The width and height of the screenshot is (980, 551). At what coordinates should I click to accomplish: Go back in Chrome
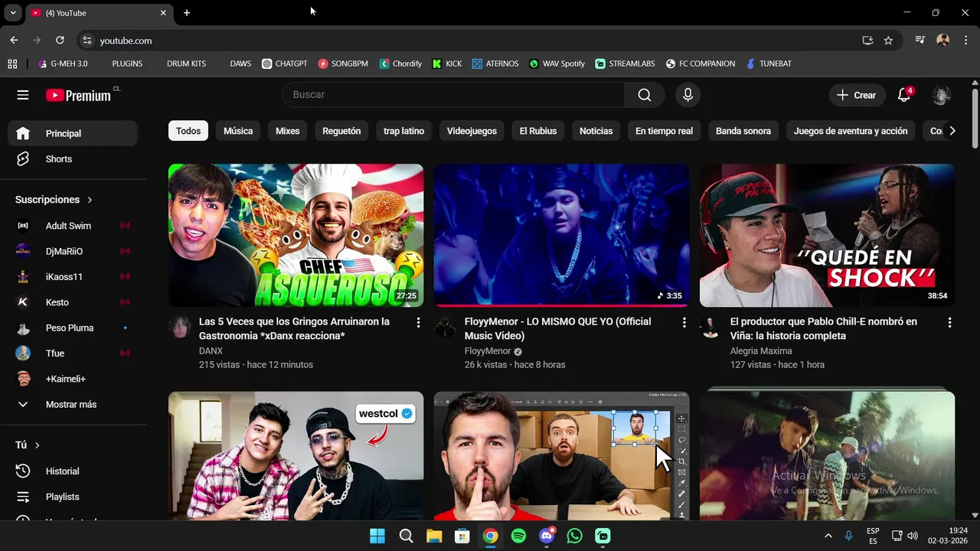14,41
